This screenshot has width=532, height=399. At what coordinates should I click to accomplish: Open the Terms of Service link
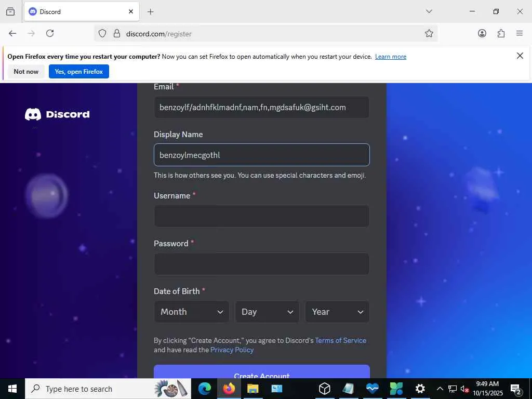(x=340, y=340)
